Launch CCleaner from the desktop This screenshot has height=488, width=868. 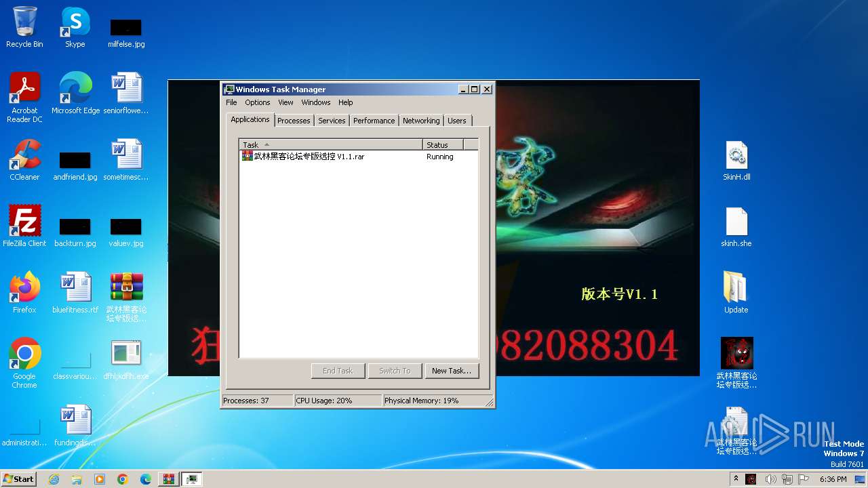tap(24, 159)
